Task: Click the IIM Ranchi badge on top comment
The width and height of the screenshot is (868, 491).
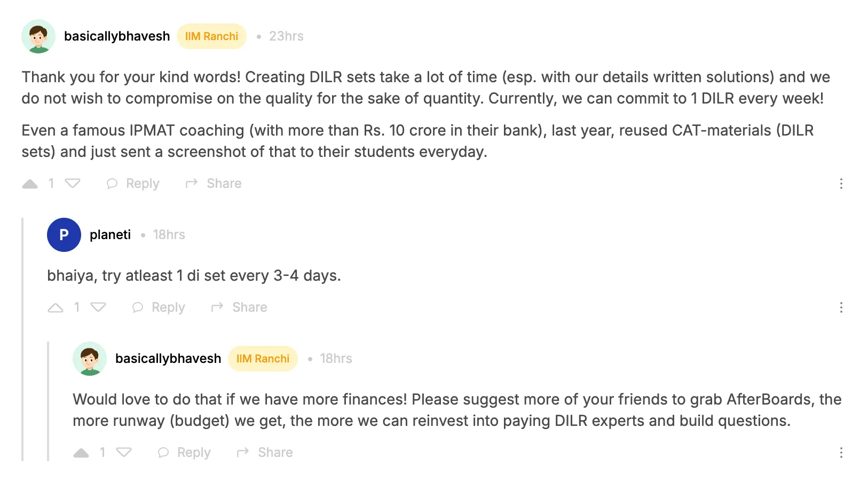Action: pos(211,36)
